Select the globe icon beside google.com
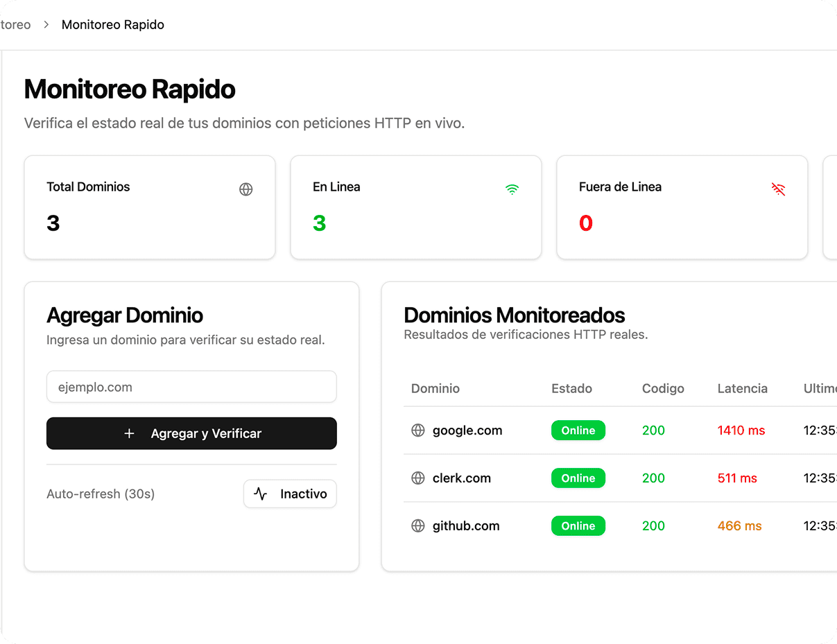The width and height of the screenshot is (837, 644). (x=418, y=430)
